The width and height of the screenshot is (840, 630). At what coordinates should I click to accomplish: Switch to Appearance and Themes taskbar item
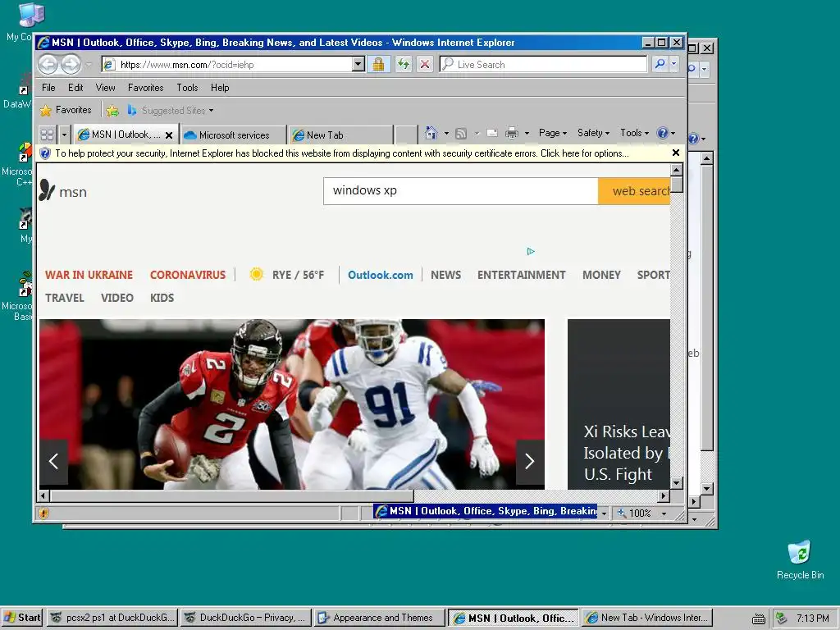point(379,618)
